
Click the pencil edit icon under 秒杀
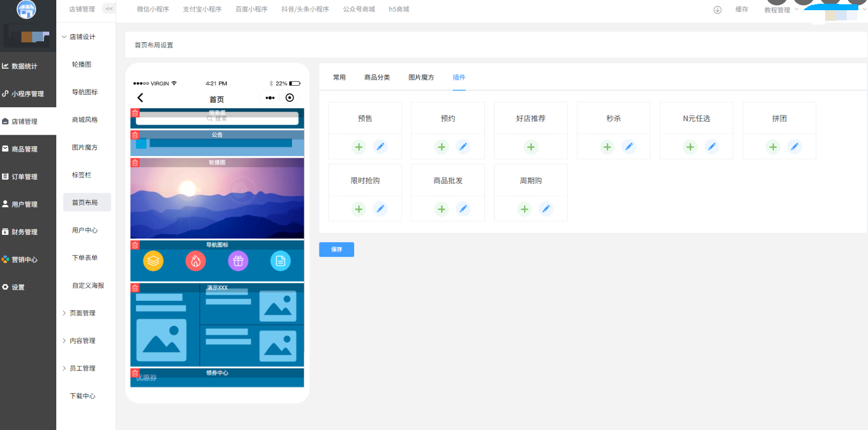click(628, 147)
